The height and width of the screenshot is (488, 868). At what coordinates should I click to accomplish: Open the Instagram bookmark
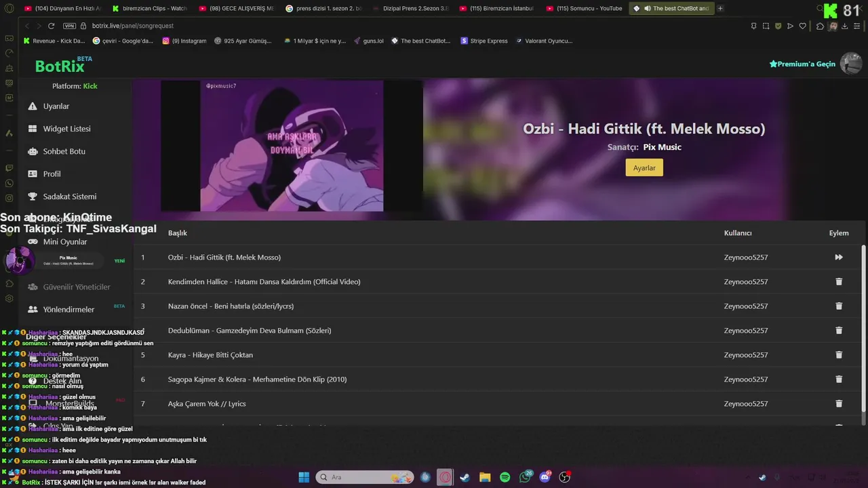coord(184,41)
